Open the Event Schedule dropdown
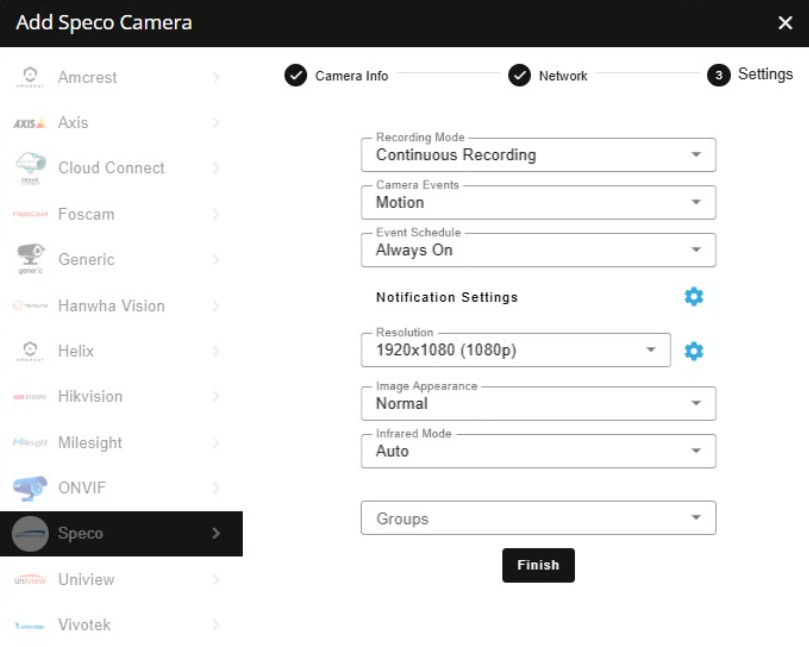Image resolution: width=809 pixels, height=647 pixels. click(x=538, y=250)
